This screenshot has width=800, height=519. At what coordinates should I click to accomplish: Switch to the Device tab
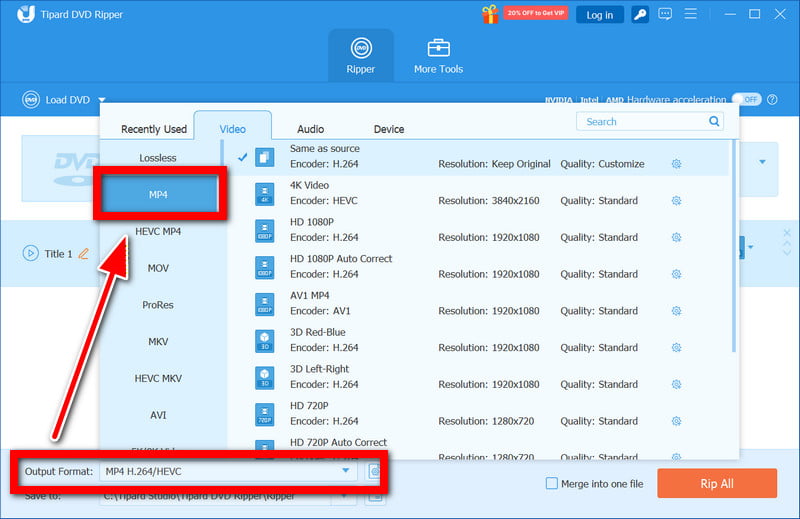(x=389, y=129)
